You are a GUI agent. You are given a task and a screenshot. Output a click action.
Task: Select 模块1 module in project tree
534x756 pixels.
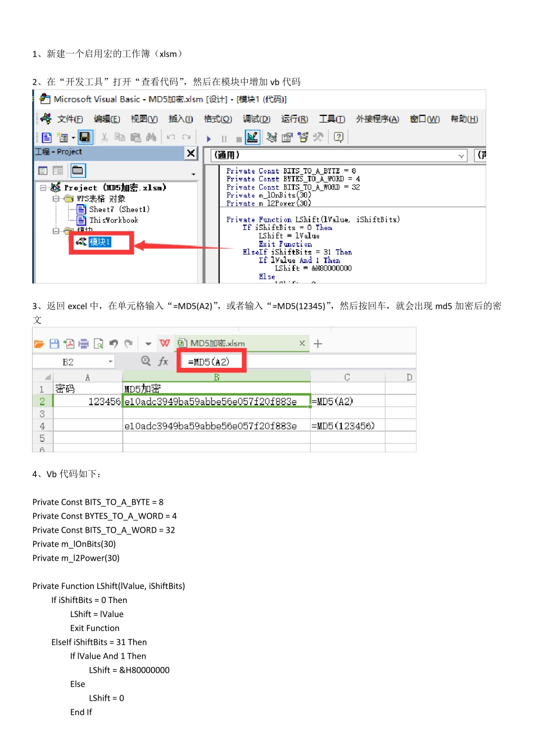point(94,242)
